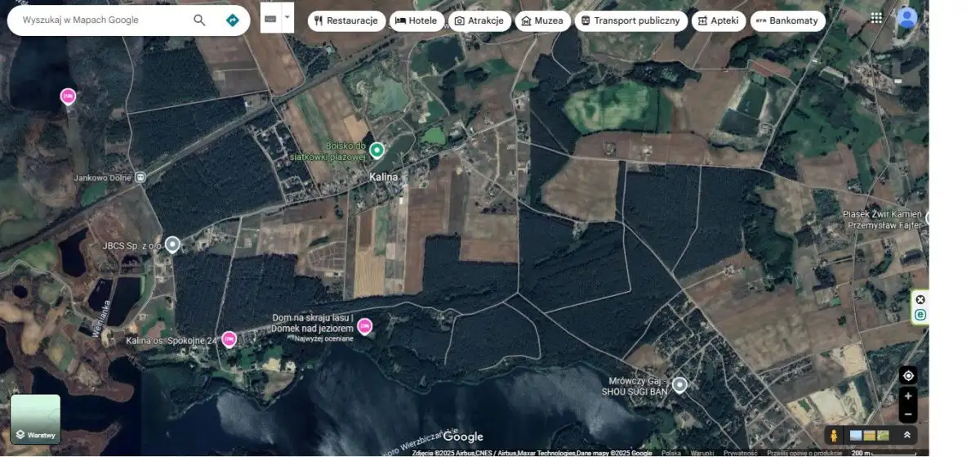Zoom in with the plus button
Image resolution: width=980 pixels, height=457 pixels.
pyautogui.click(x=907, y=397)
